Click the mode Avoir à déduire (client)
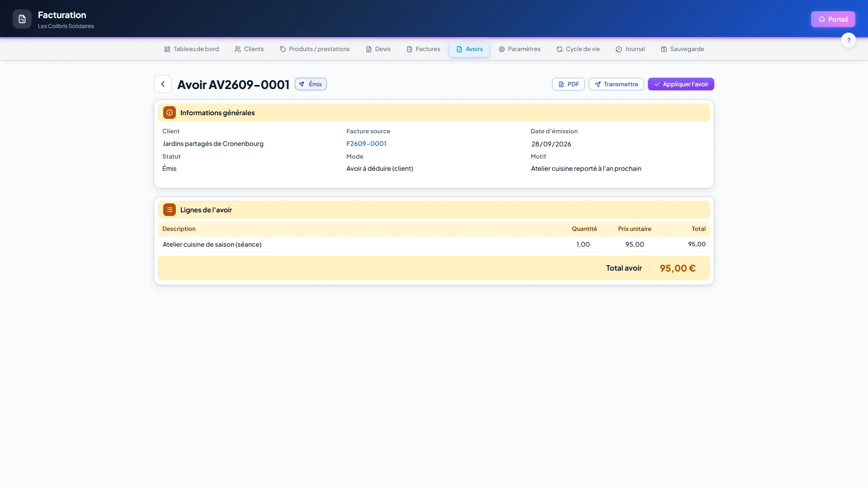Viewport: 868px width, 488px height. (x=380, y=169)
